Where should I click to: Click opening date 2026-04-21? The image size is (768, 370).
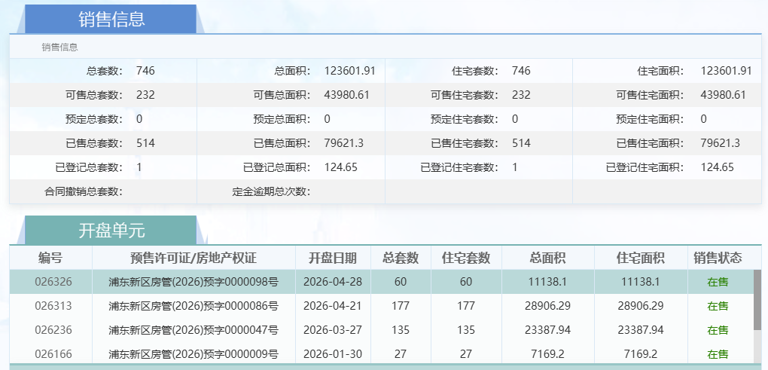click(x=333, y=306)
